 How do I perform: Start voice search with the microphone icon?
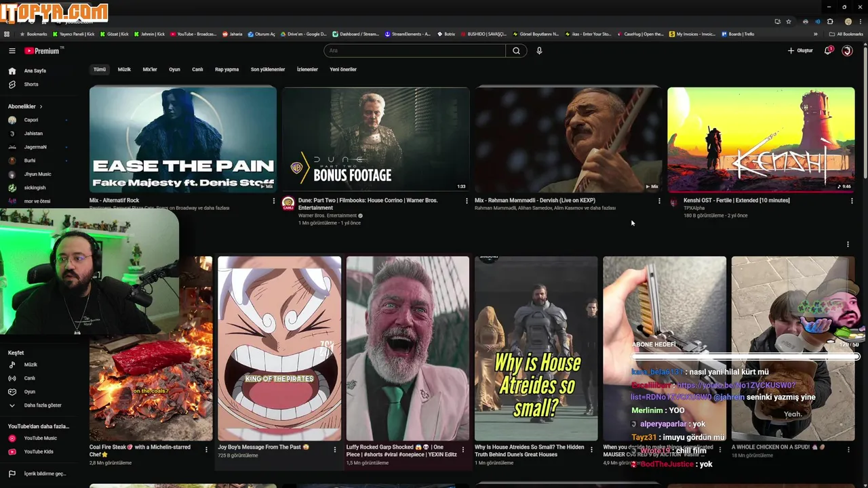pos(539,51)
